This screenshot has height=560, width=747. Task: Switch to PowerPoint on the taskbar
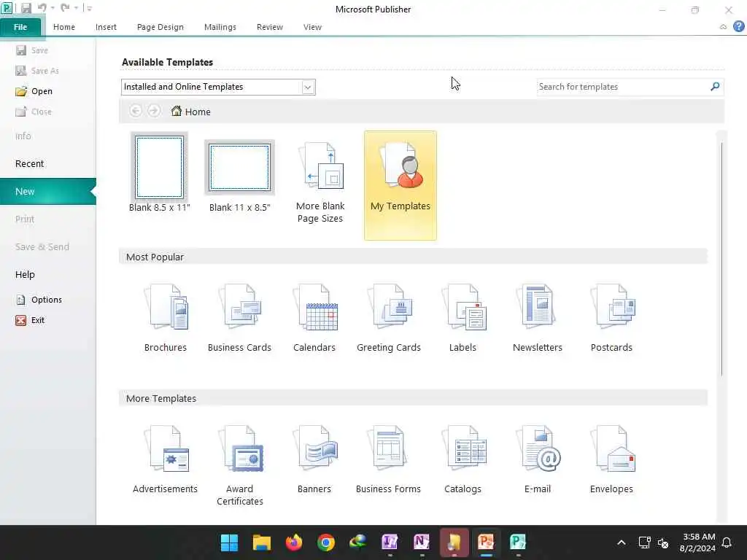[x=486, y=542]
